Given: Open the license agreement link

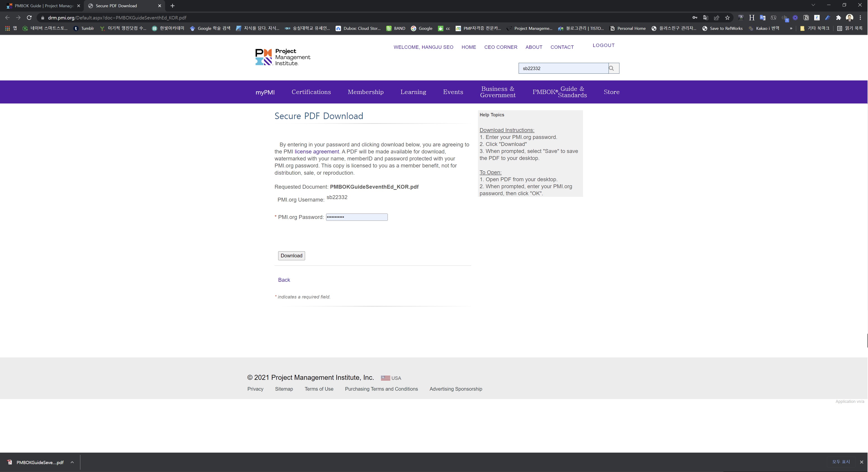Looking at the screenshot, I should [x=317, y=152].
